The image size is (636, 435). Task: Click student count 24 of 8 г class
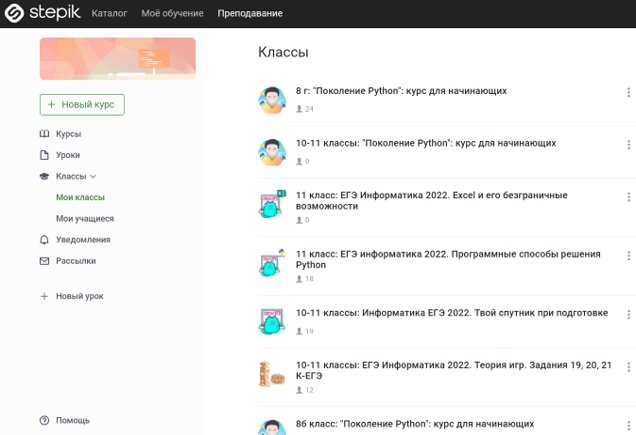tap(305, 109)
